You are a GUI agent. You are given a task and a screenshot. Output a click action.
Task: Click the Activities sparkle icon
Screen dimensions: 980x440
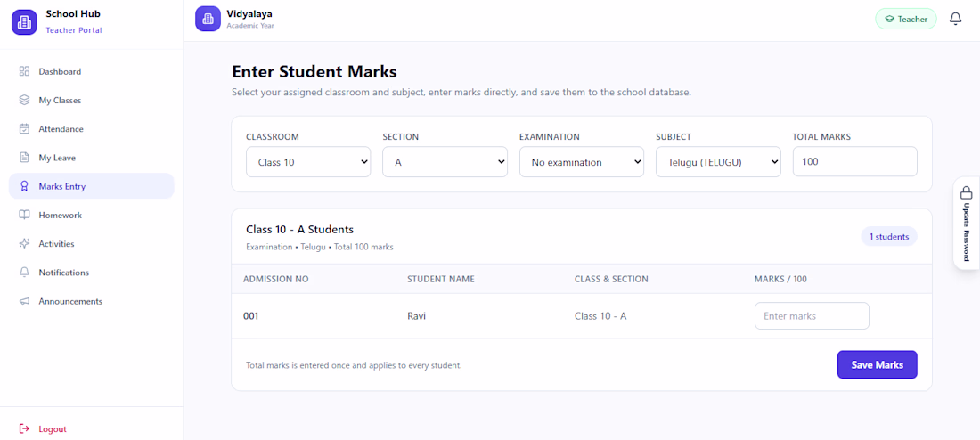[24, 244]
